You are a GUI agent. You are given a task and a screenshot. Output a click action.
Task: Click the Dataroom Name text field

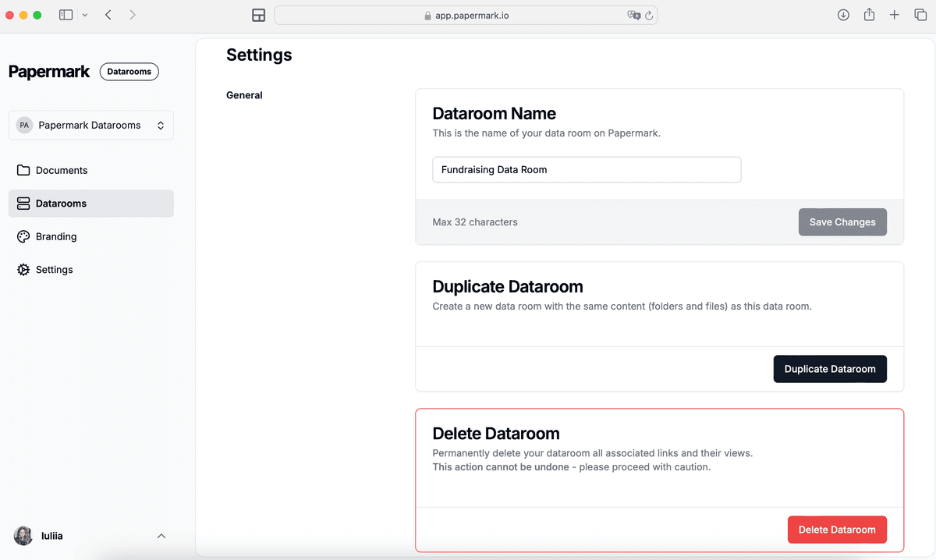click(x=587, y=169)
